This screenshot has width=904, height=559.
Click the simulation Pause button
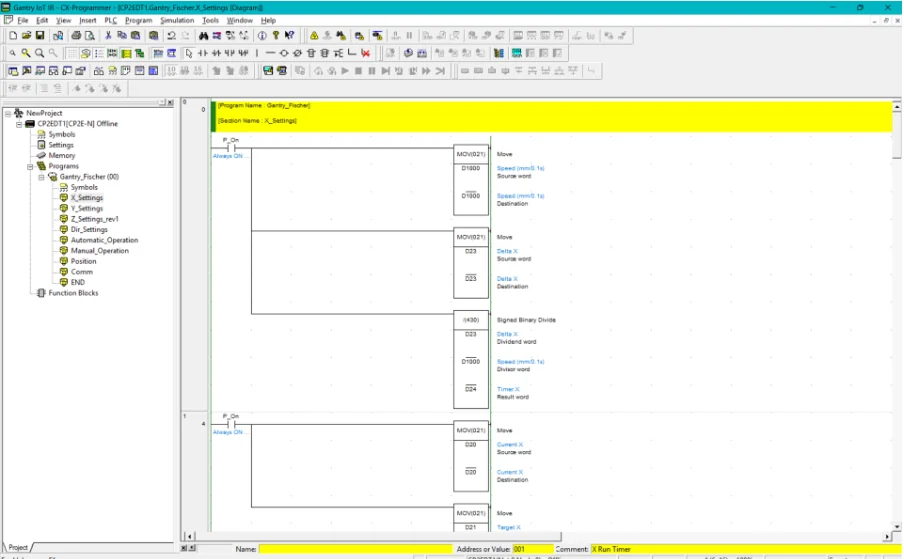(x=372, y=71)
